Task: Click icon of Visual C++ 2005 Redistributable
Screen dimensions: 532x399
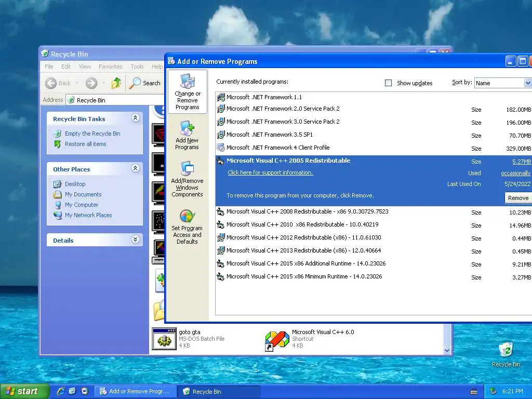Action: pos(220,161)
